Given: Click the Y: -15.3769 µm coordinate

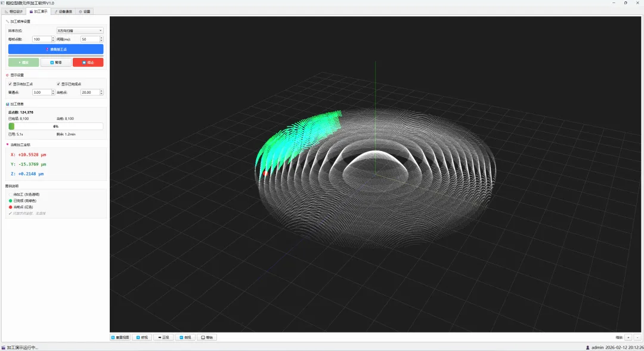Looking at the screenshot, I should [29, 164].
